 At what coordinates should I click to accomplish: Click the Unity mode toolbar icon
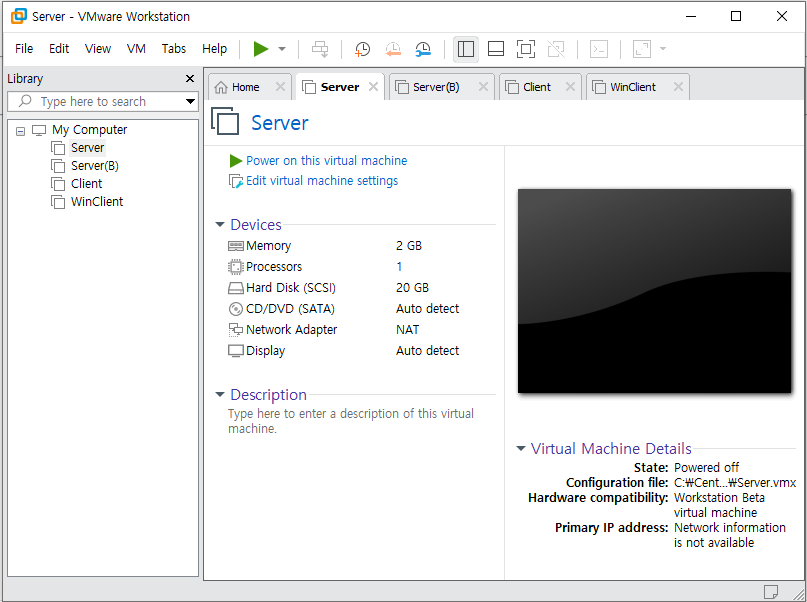pos(556,49)
